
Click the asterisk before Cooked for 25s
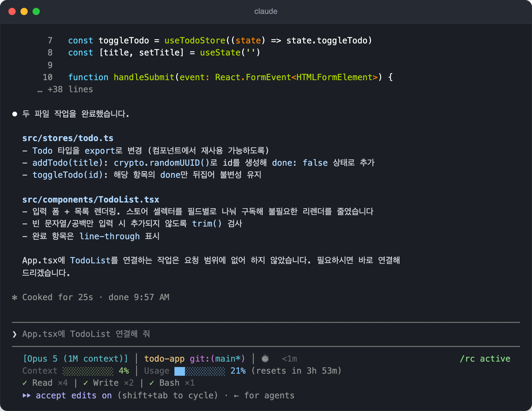coord(14,297)
